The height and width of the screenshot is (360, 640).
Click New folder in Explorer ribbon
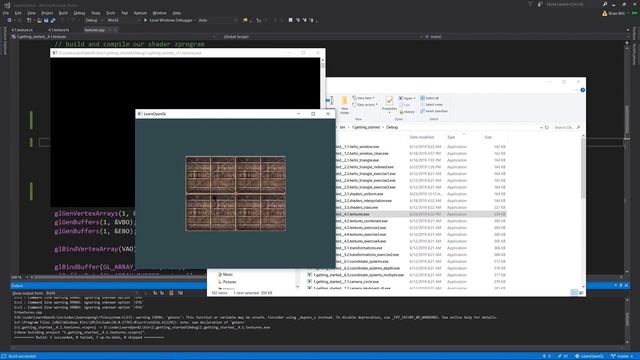pyautogui.click(x=344, y=105)
